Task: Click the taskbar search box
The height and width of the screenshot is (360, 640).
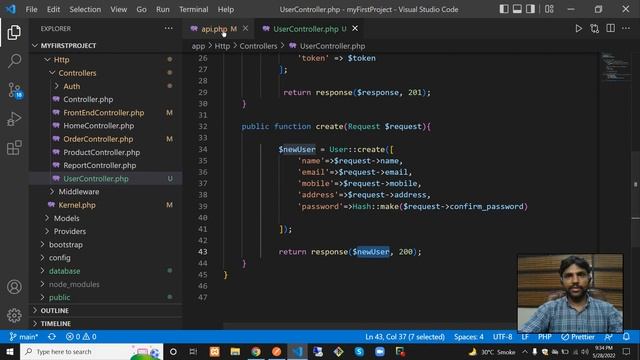Action: click(91, 351)
